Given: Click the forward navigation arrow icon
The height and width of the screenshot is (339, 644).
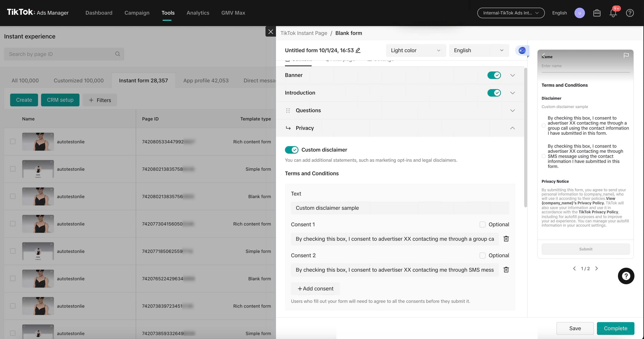Looking at the screenshot, I should click(x=596, y=268).
